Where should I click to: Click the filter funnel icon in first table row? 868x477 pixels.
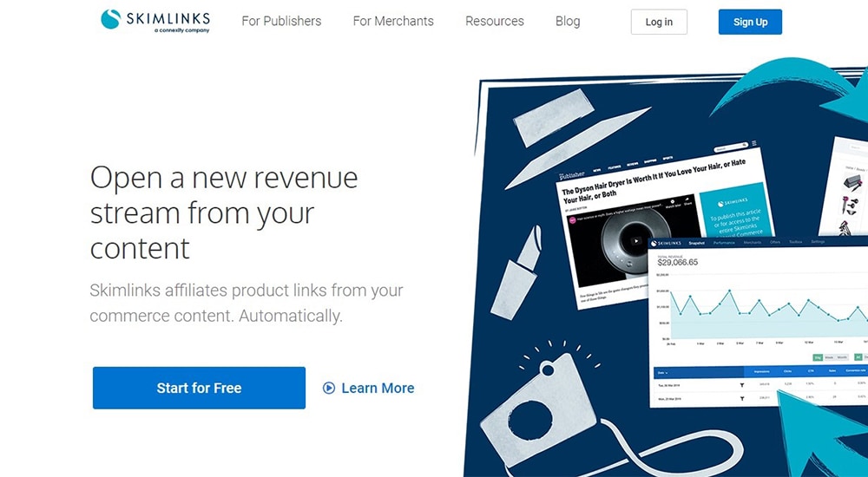point(742,384)
